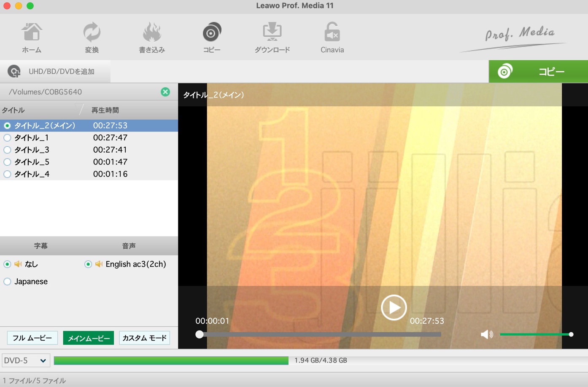Click the フル ムービー mode button
The height and width of the screenshot is (387, 588).
[x=32, y=338]
